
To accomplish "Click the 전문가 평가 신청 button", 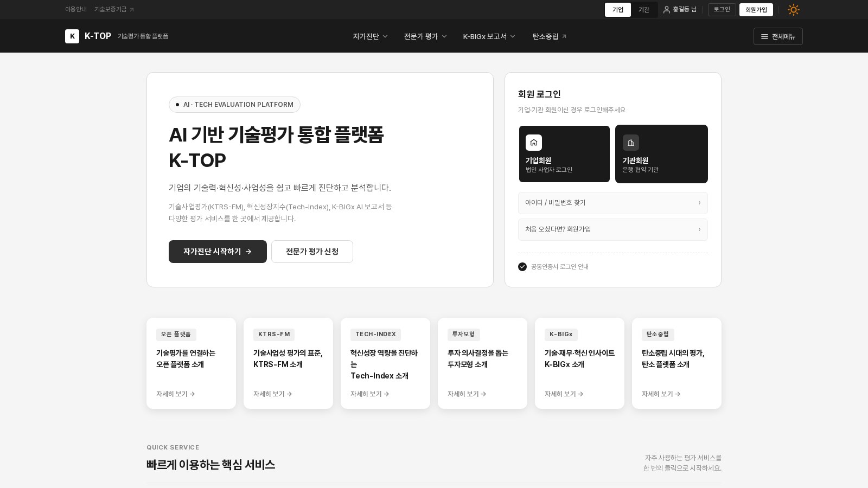I will 312,252.
